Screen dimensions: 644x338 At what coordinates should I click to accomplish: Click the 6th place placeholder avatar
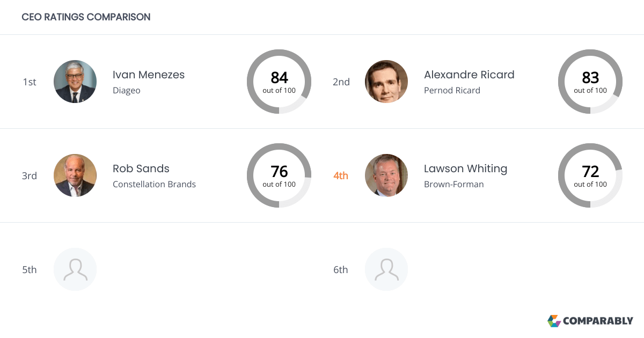pos(386,269)
